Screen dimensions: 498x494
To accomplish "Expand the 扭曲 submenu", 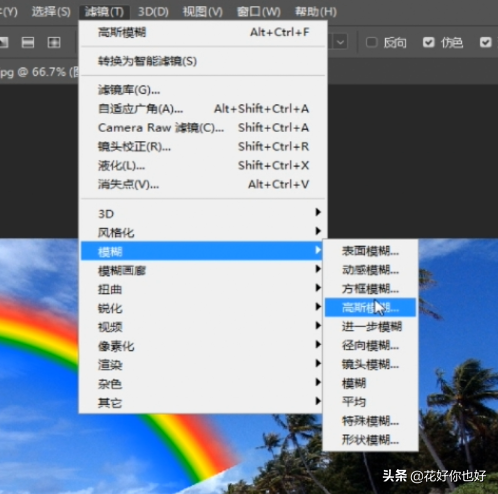I will pyautogui.click(x=203, y=289).
